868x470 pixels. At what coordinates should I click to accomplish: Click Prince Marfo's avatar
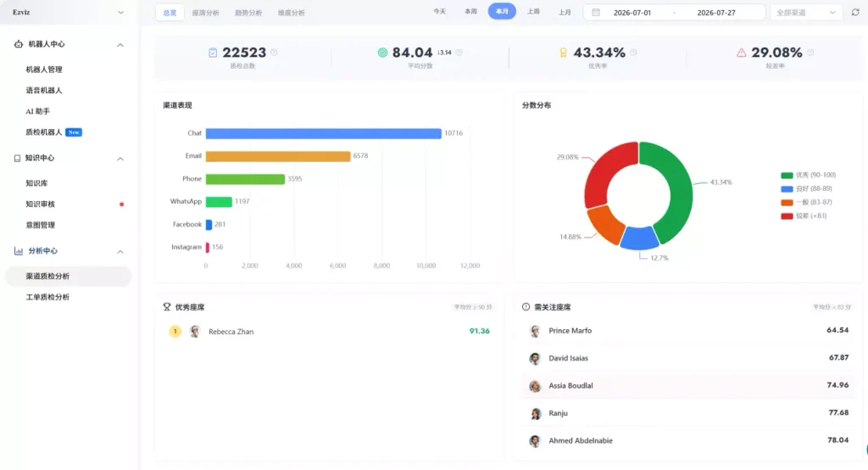(x=535, y=331)
